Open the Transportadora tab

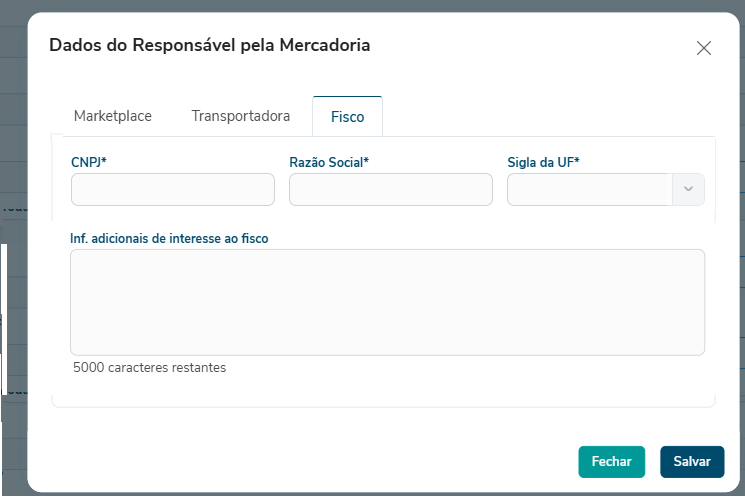(241, 116)
